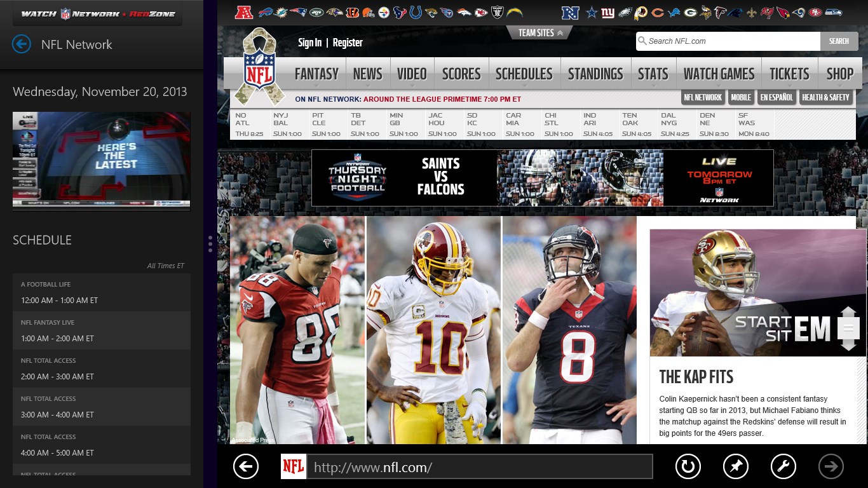This screenshot has height=488, width=868.
Task: Click the Sign In link
Action: [309, 43]
